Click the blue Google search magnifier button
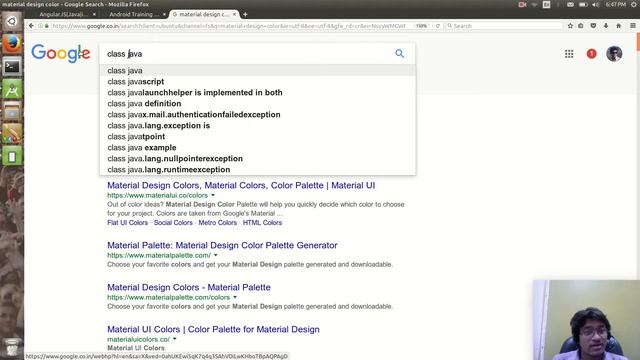 pyautogui.click(x=400, y=53)
